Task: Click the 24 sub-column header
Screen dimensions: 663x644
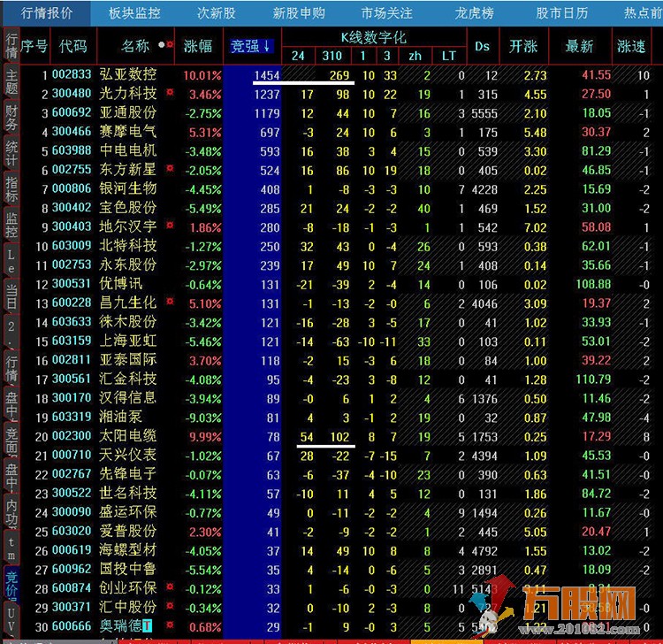Action: [x=298, y=56]
